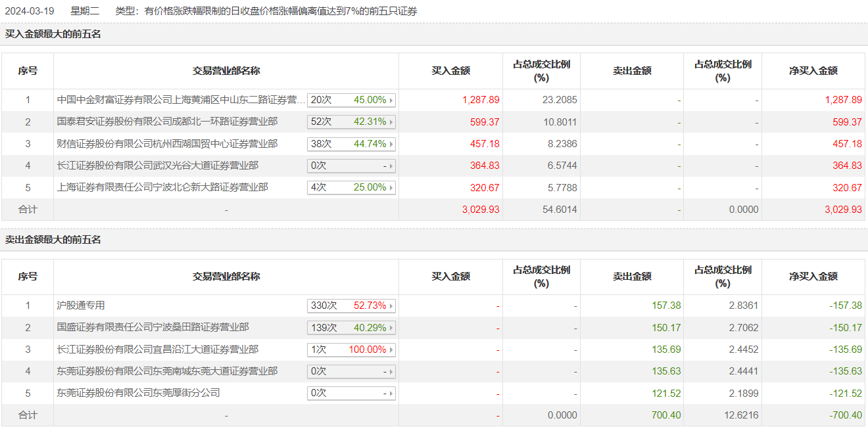The height and width of the screenshot is (431, 868).
Task: Click sell amount 157.38 in 卖出金额 column
Action: click(x=666, y=306)
